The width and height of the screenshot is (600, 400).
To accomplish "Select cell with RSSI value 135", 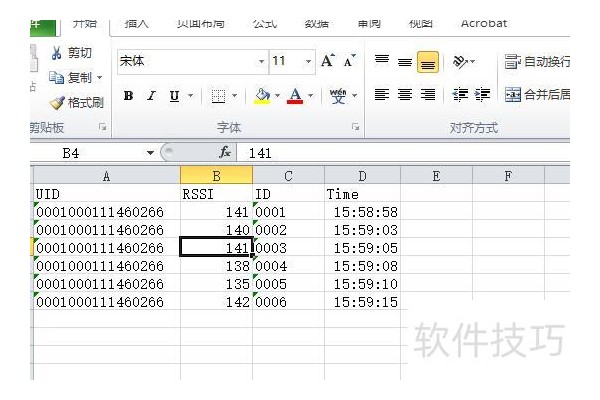I will (x=216, y=284).
